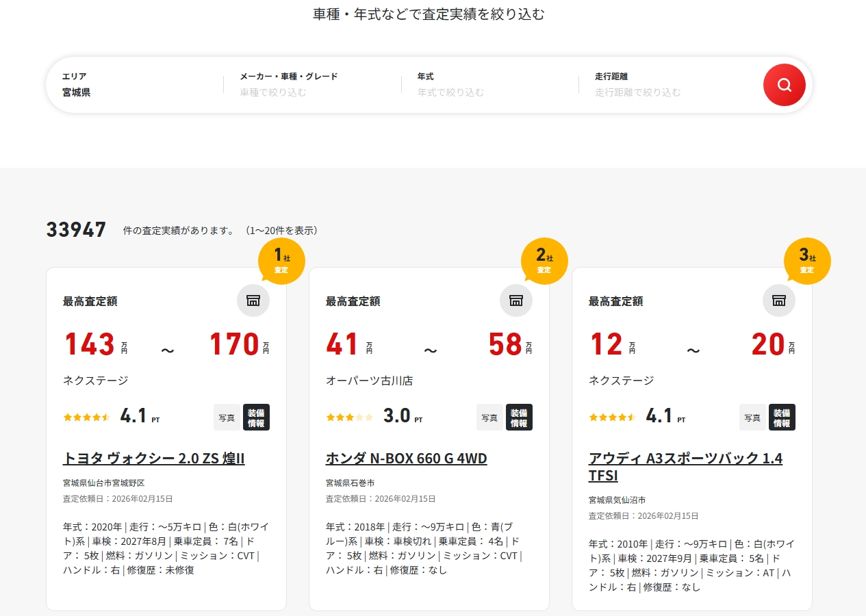This screenshot has height=616, width=866.
Task: Click 写真 button on N-BOX card
Action: (489, 418)
